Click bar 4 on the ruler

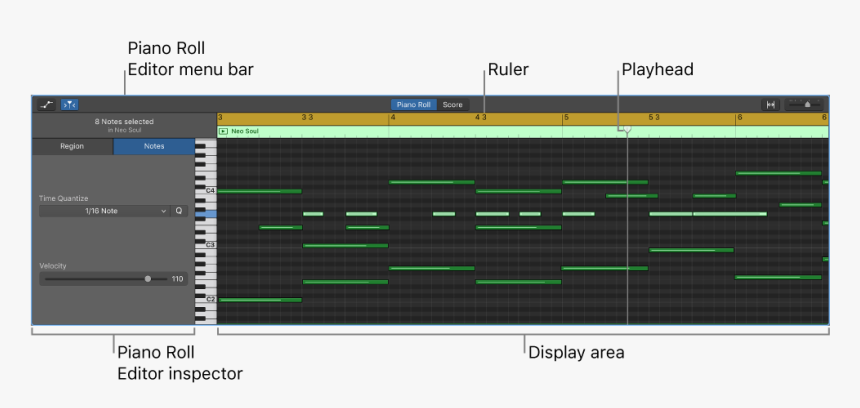coord(394,118)
